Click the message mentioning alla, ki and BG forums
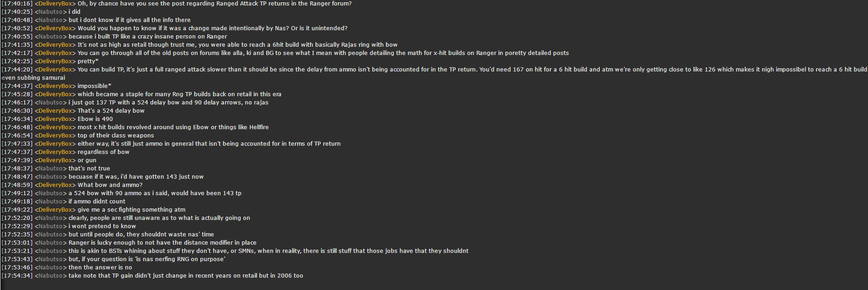 (323, 53)
